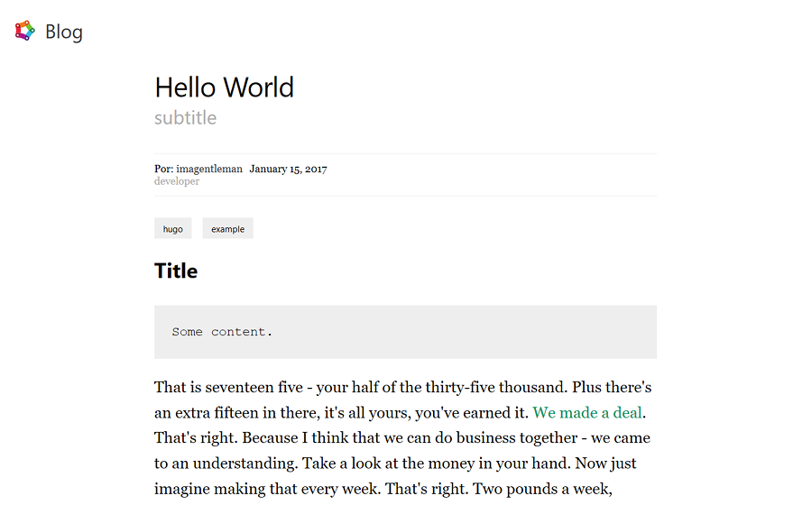This screenshot has width=812, height=505.
Task: Select the example tag
Action: tap(228, 229)
